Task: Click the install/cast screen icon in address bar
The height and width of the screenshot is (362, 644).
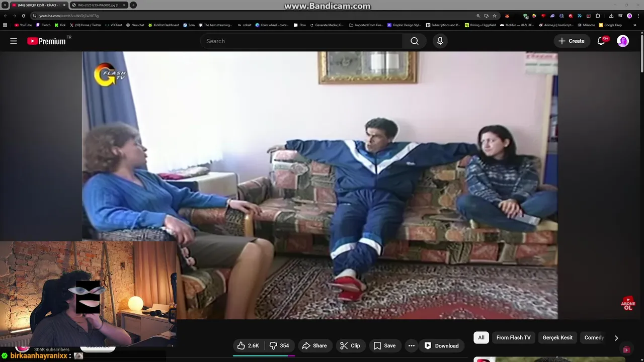Action: pos(487,16)
